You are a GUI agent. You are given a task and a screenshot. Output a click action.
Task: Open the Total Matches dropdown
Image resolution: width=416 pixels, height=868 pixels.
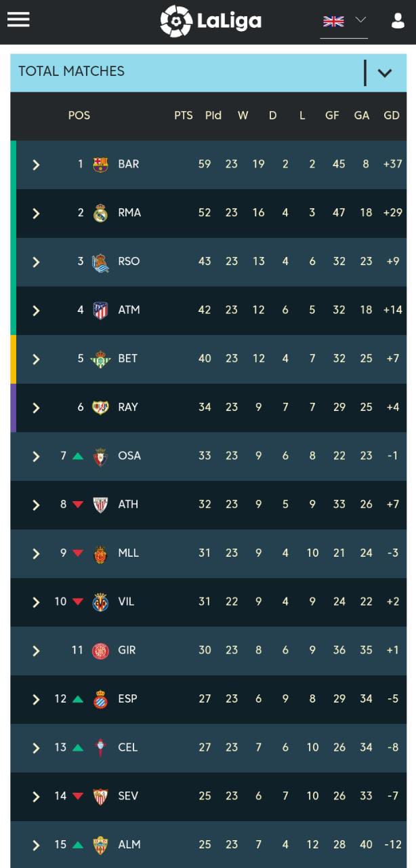[x=384, y=72]
